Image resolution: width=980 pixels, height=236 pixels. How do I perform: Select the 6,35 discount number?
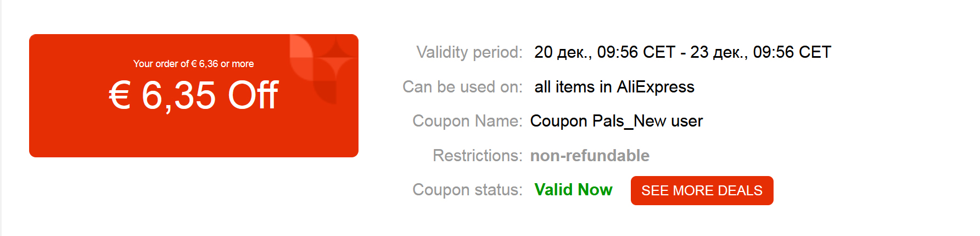[x=178, y=96]
